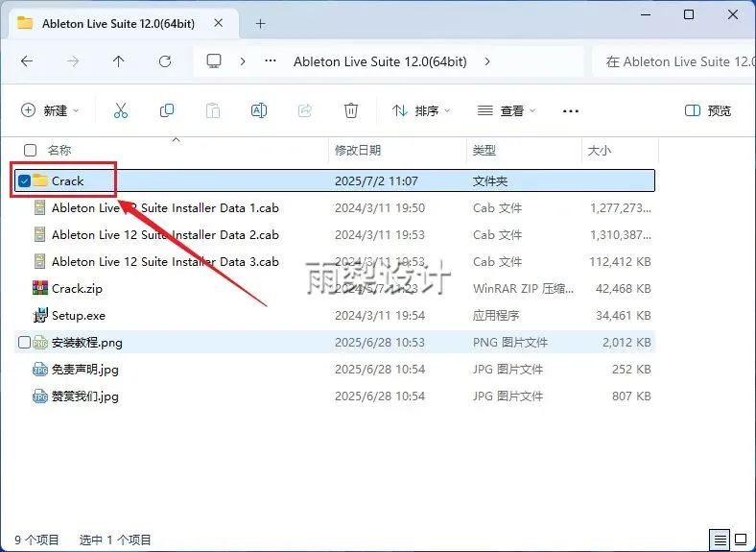This screenshot has height=552, width=756.
Task: Open the 排序 (Sort) menu
Action: pos(421,110)
